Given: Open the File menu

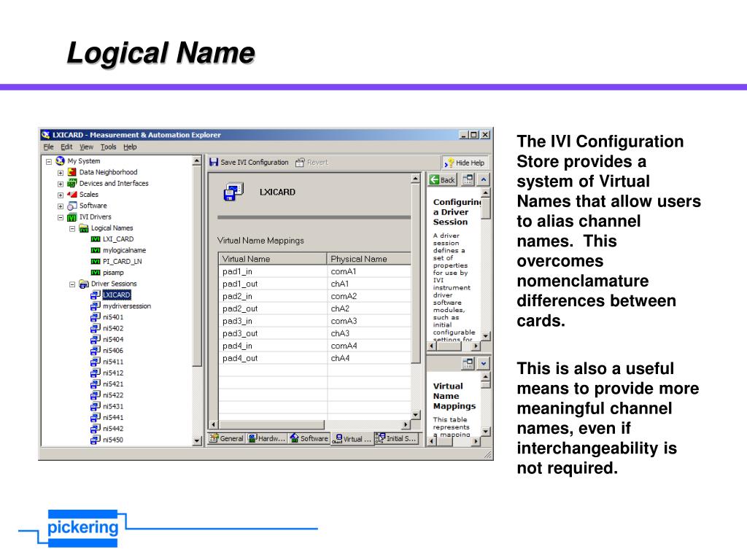Looking at the screenshot, I should click(49, 147).
